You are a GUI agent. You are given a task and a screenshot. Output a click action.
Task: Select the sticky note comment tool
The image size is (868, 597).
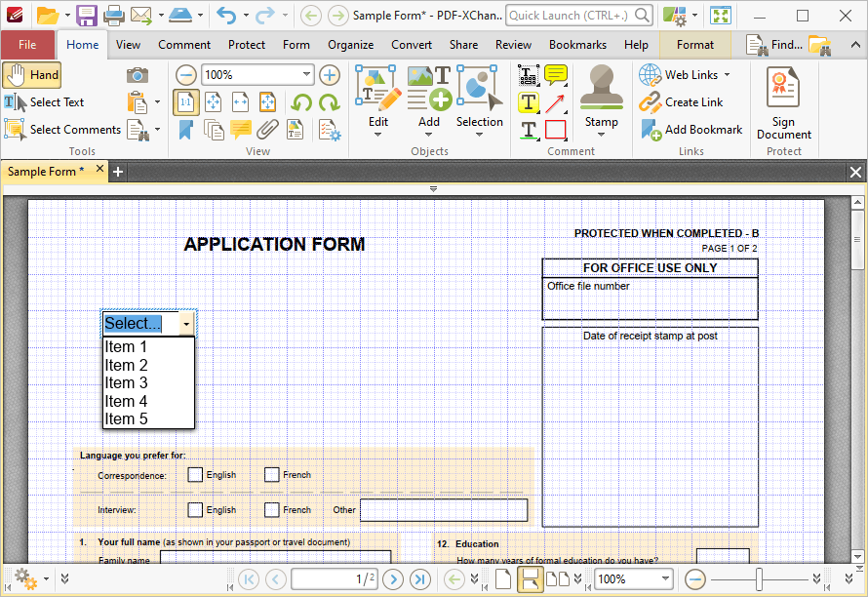[555, 75]
